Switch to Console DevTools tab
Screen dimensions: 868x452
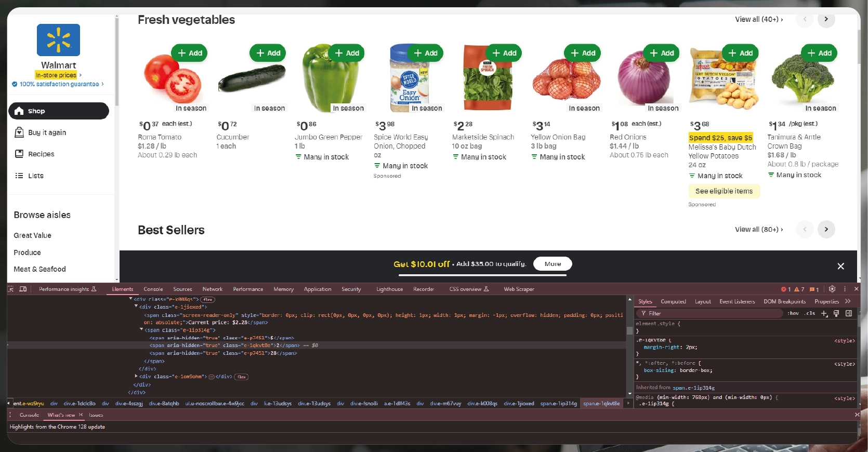153,289
